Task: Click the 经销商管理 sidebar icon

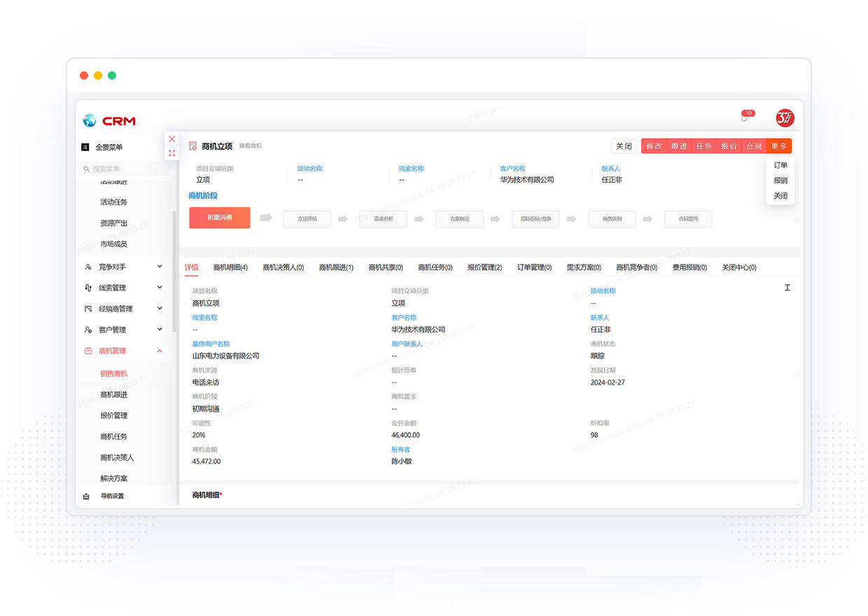Action: click(x=87, y=309)
